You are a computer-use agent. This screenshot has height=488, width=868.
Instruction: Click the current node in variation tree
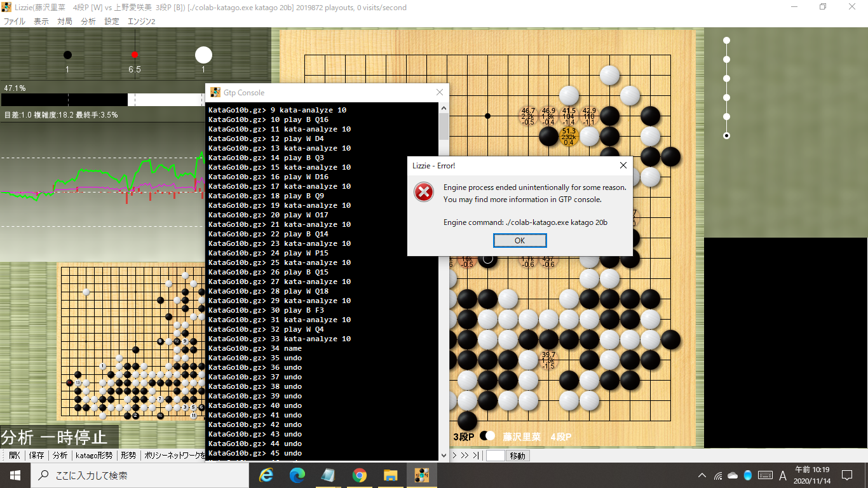726,135
